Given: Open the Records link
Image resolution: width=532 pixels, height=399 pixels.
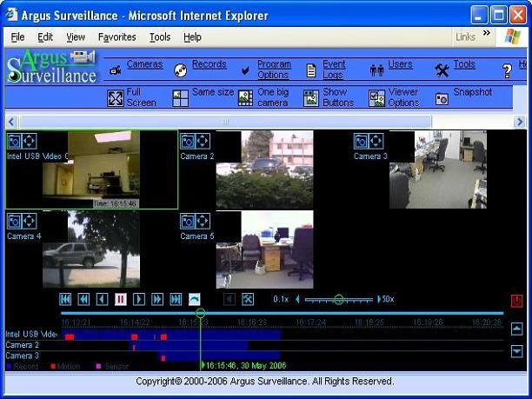Looking at the screenshot, I should [x=209, y=64].
